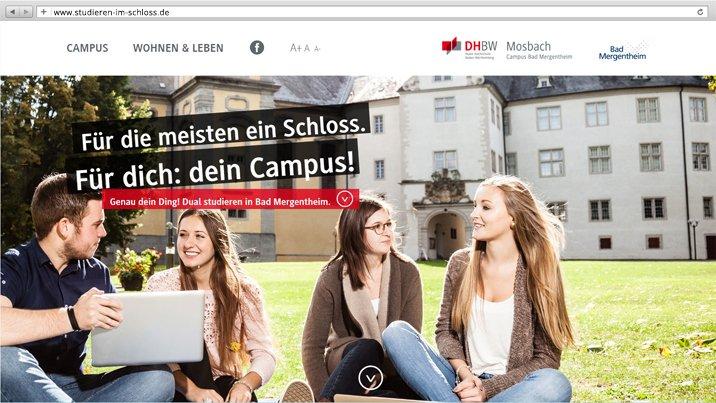Viewport: 716px width, 403px height.
Task: Click the red DHBW logo
Action: click(469, 47)
